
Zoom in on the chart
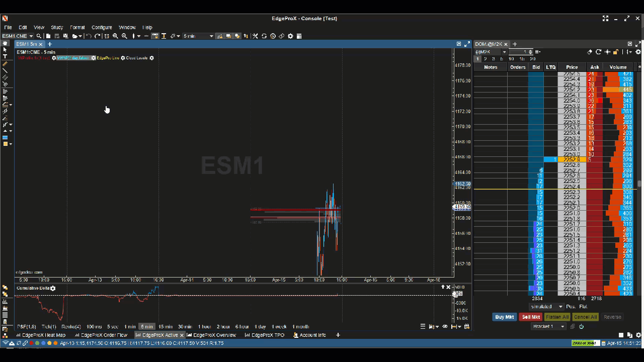click(115, 36)
